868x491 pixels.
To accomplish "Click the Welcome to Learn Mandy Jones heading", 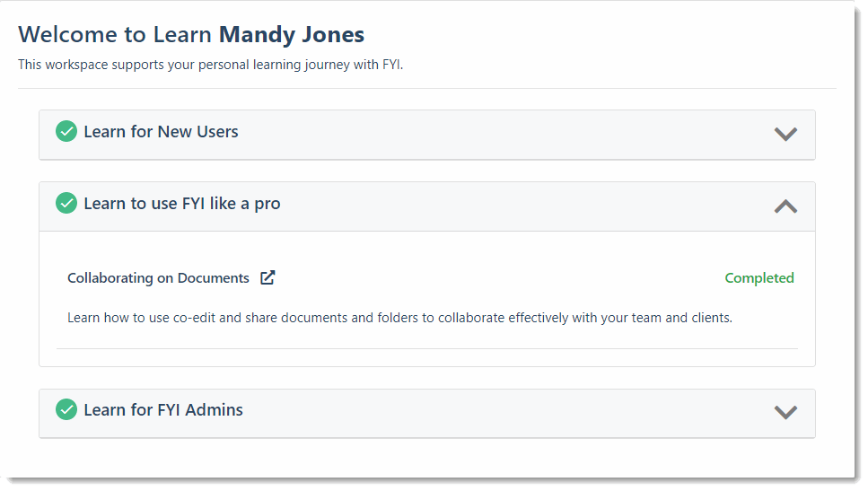I will tap(191, 34).
